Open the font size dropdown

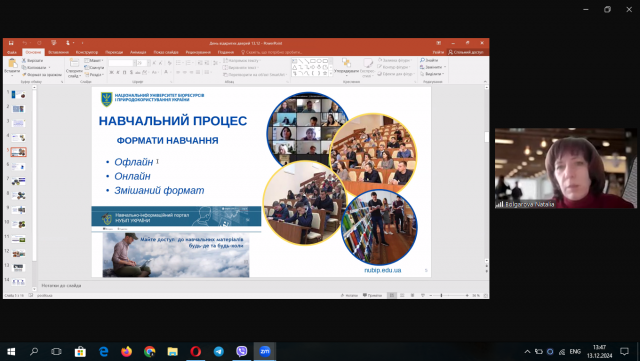pos(149,63)
